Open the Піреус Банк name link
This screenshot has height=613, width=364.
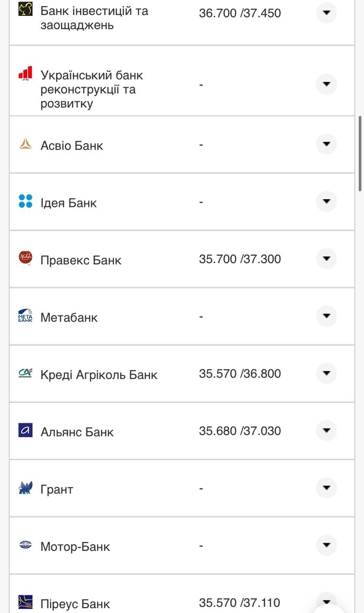(x=75, y=604)
